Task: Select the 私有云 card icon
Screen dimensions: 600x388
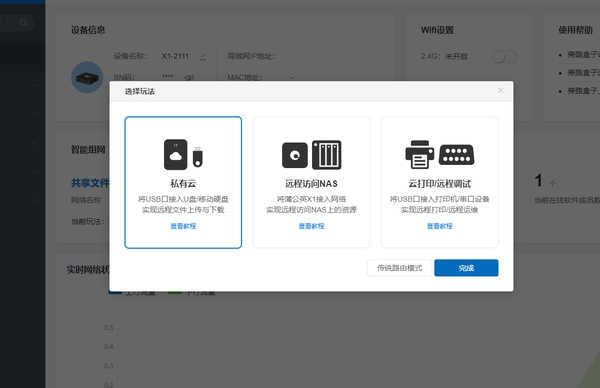Action: click(x=183, y=155)
